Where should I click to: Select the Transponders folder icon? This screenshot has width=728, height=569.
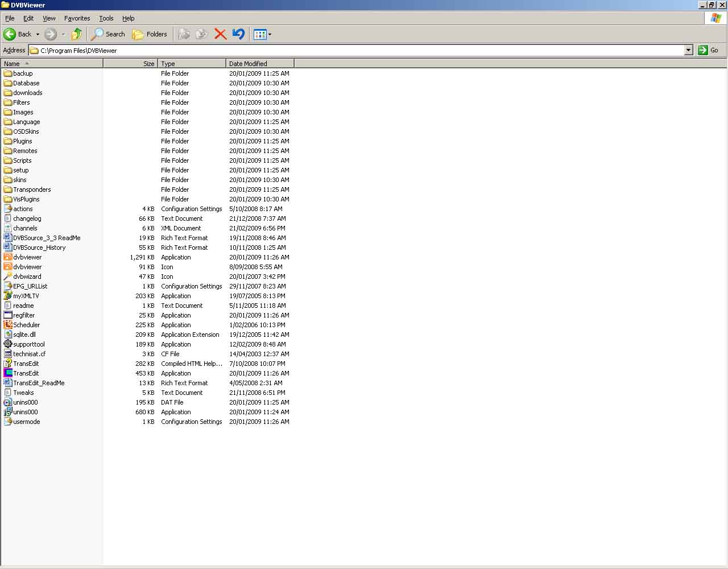tap(8, 189)
